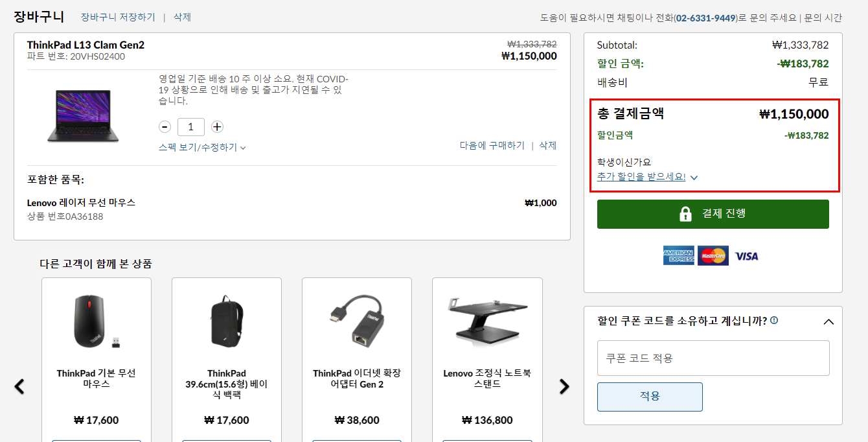Image resolution: width=868 pixels, height=442 pixels.
Task: Click 장바구니 저장하기 link
Action: tap(118, 17)
